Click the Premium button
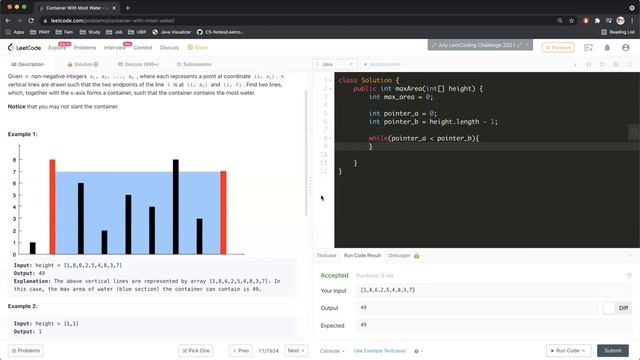The height and width of the screenshot is (360, 640). (x=558, y=48)
